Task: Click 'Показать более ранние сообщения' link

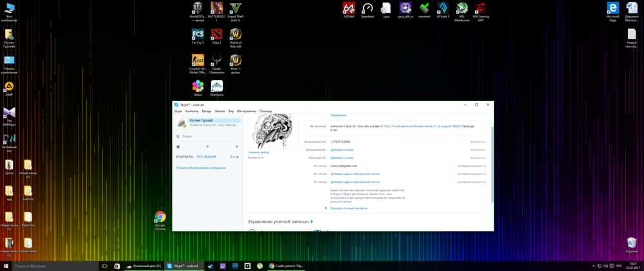Action: (x=200, y=167)
